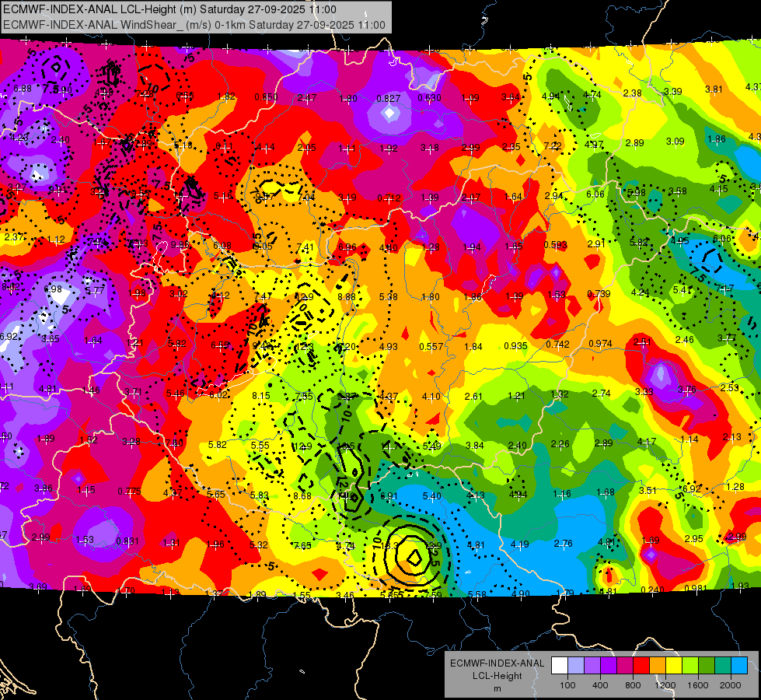Viewport: 761px width, 700px height.
Task: Click the map value 7.22
Action: [553, 145]
